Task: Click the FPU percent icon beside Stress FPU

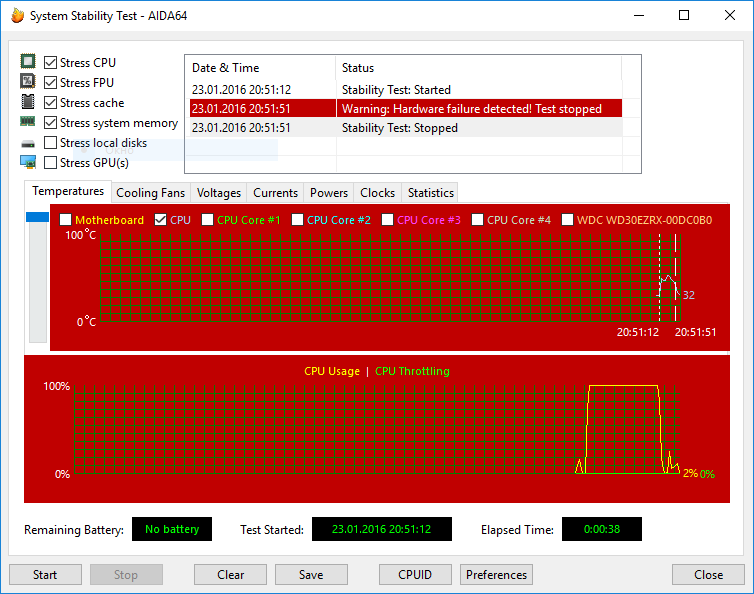Action: point(28,81)
